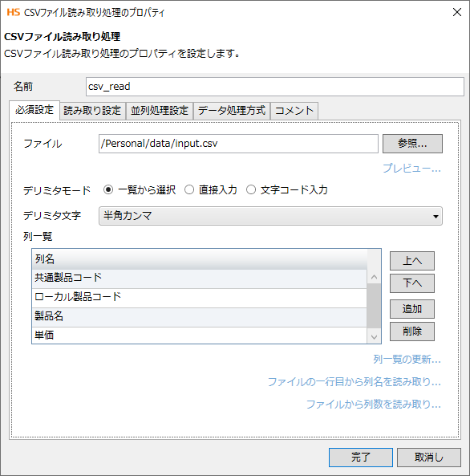This screenshot has width=470, height=476.
Task: Click the column list scrollbar thumb
Action: [374, 306]
